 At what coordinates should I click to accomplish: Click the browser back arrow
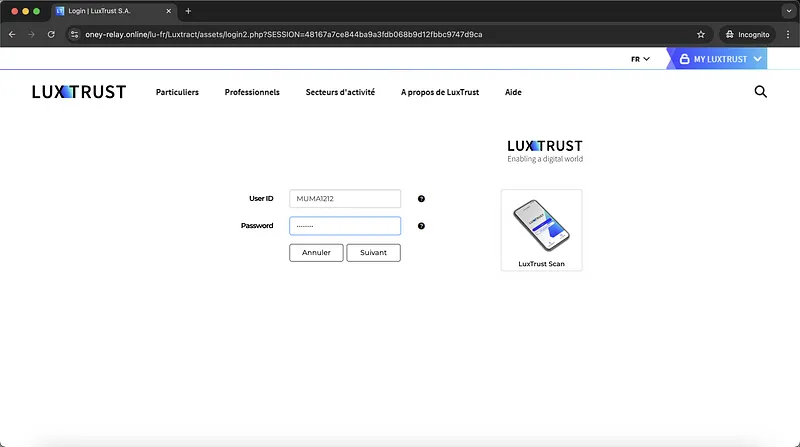12,35
